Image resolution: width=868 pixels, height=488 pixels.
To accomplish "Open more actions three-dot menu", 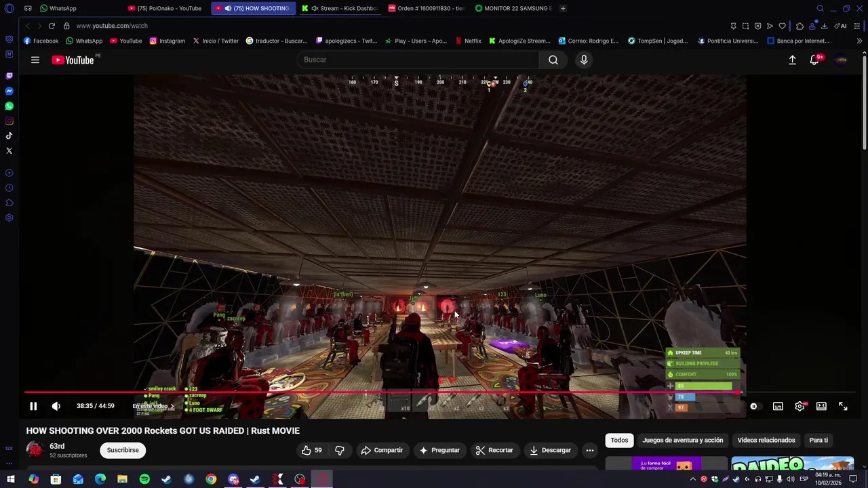I will [590, 450].
